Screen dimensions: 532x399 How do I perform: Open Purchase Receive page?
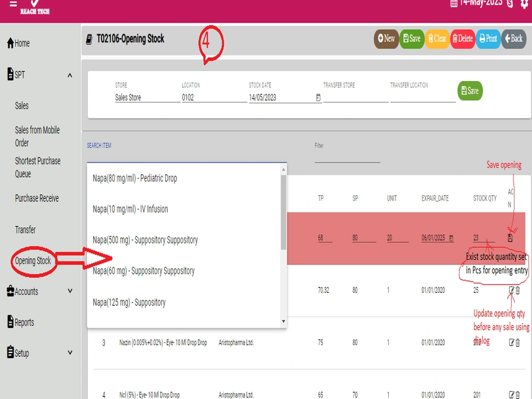(37, 198)
